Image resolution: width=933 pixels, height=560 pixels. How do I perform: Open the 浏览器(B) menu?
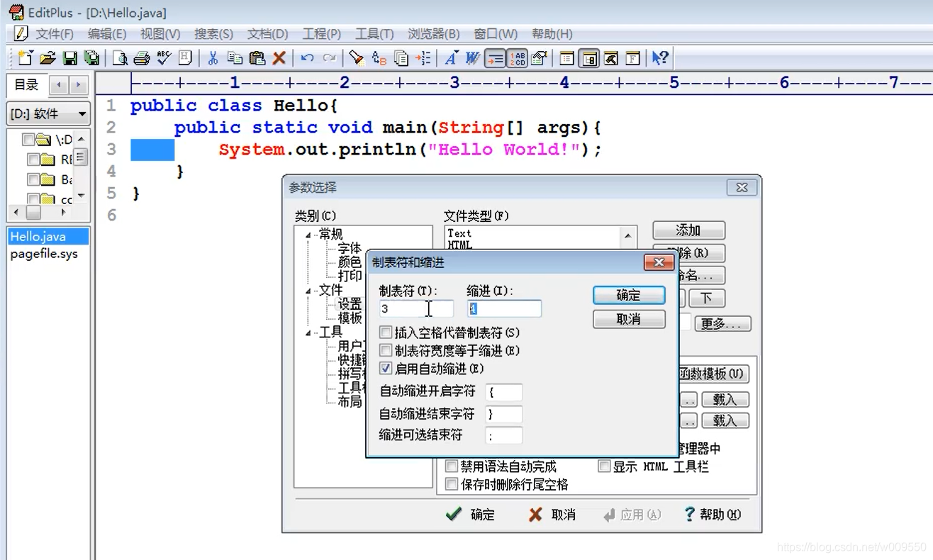433,33
